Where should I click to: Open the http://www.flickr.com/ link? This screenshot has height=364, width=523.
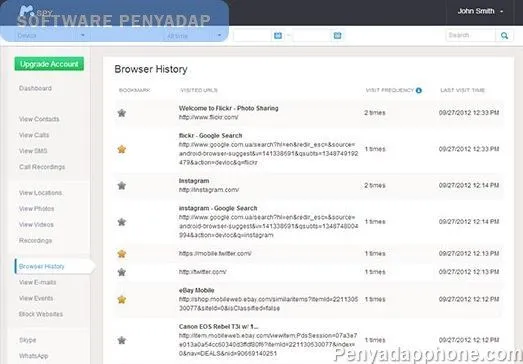(x=208, y=117)
